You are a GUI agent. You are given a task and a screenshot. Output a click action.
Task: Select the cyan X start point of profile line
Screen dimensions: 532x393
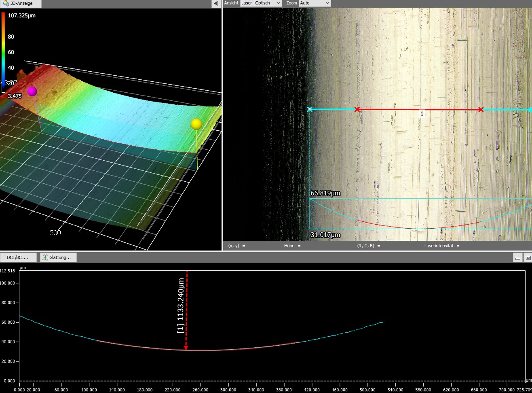pyautogui.click(x=310, y=109)
